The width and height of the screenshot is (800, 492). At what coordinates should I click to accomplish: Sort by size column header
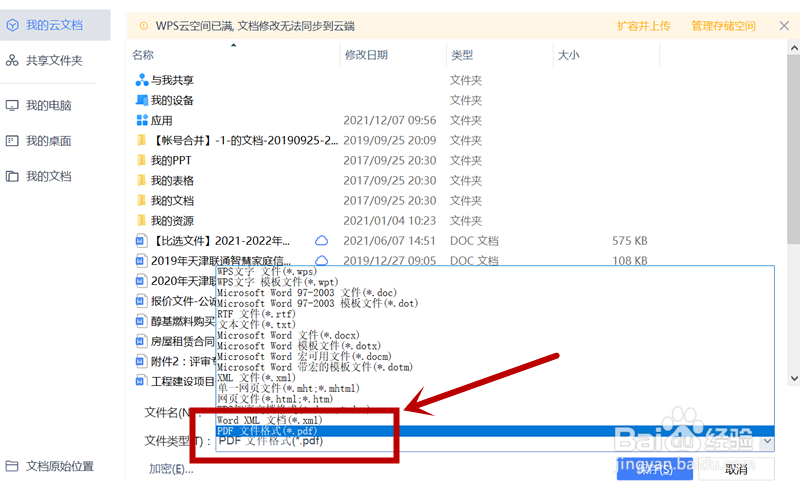point(568,55)
